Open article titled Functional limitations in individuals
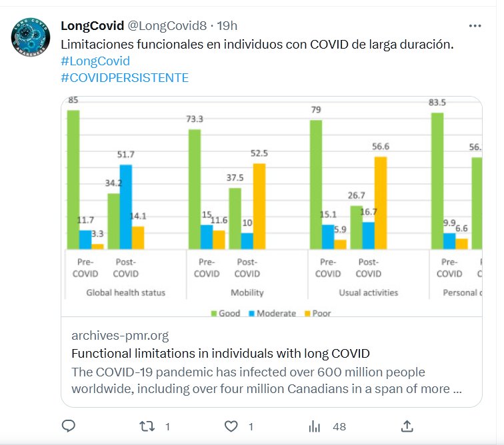 [220, 353]
